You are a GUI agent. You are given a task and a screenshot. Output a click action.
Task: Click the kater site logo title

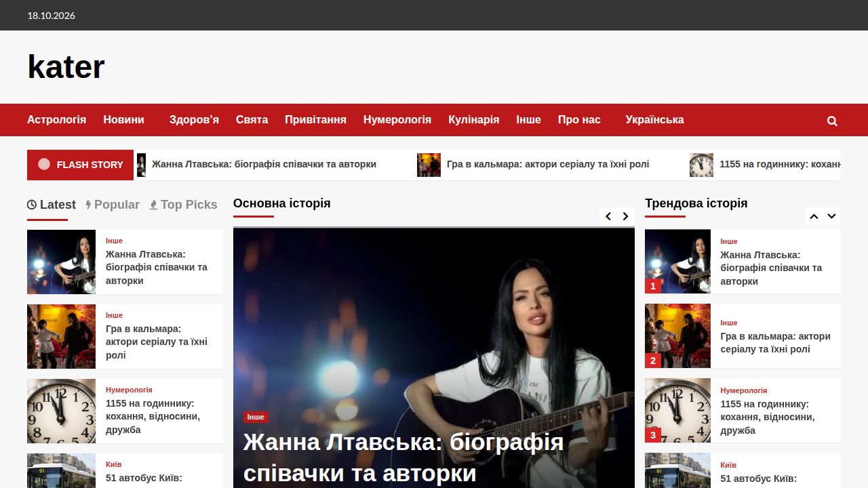[x=66, y=67]
